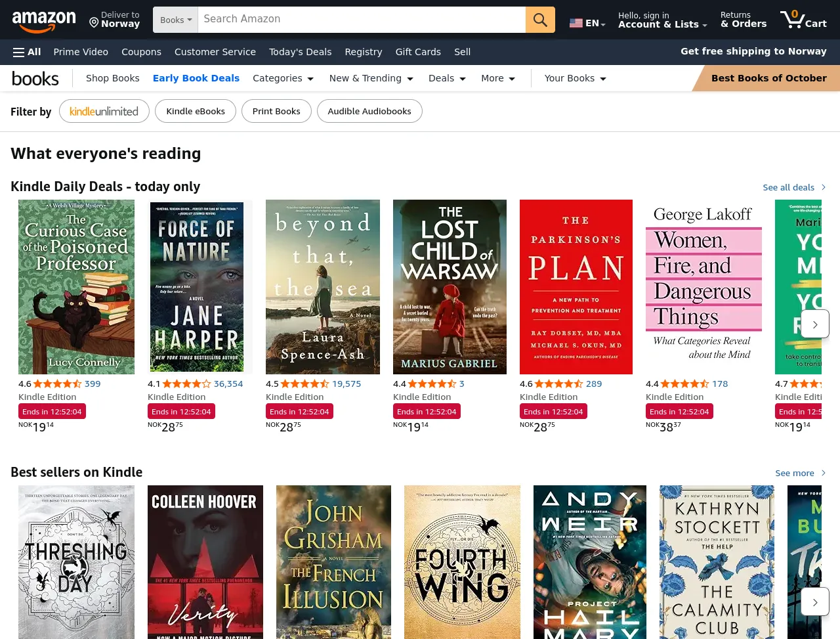Viewport: 840px width, 639px height.
Task: Open Prime Video in nav bar
Action: pos(81,52)
